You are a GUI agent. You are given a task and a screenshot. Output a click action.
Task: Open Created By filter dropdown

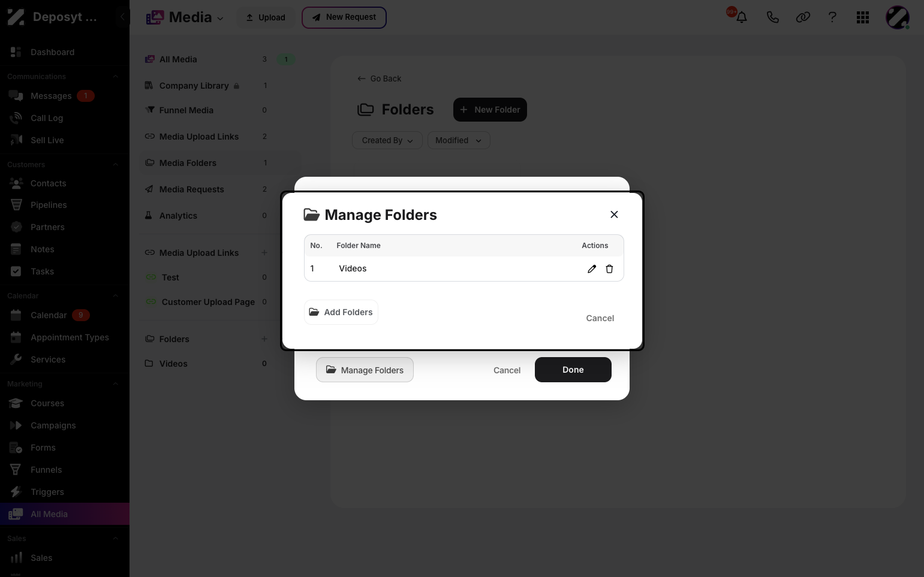click(387, 140)
